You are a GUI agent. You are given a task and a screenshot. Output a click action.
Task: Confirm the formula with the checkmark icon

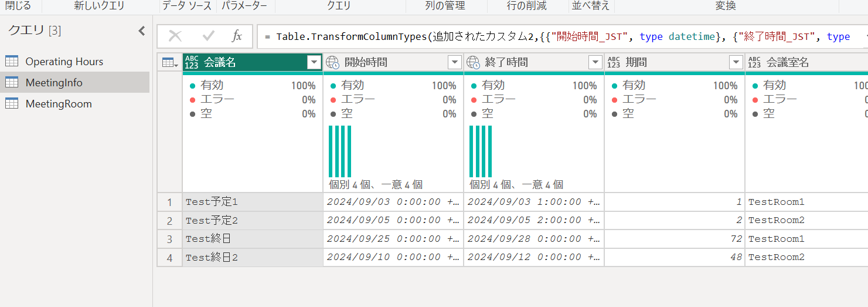tap(209, 36)
